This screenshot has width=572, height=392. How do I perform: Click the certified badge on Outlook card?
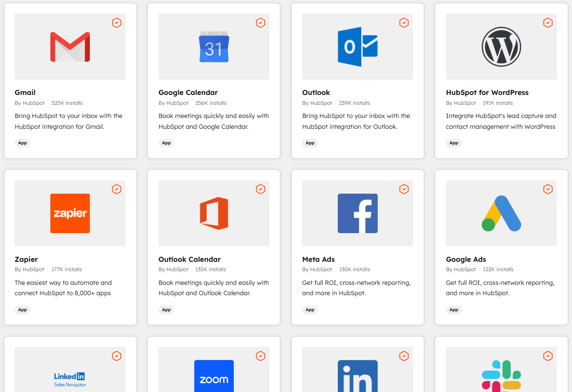pyautogui.click(x=404, y=23)
